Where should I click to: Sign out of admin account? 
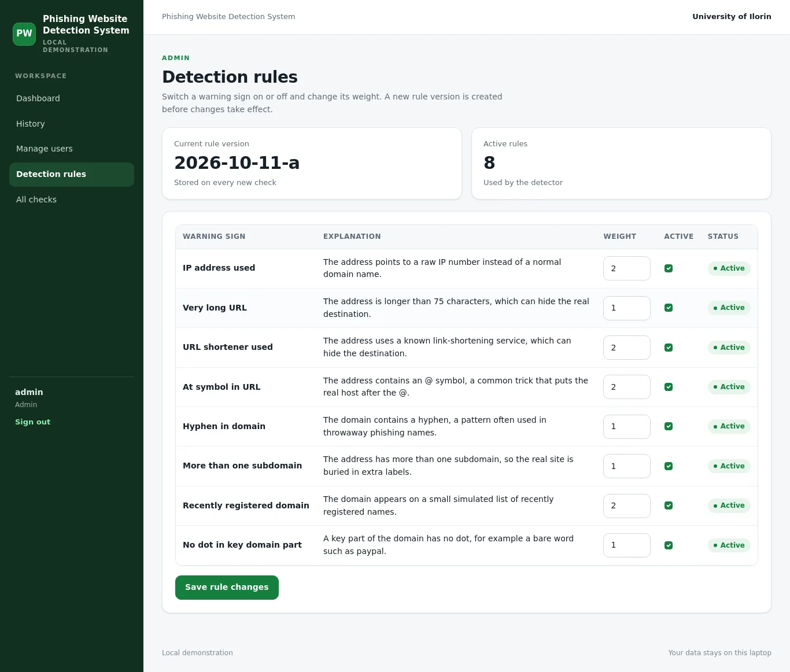tap(32, 422)
